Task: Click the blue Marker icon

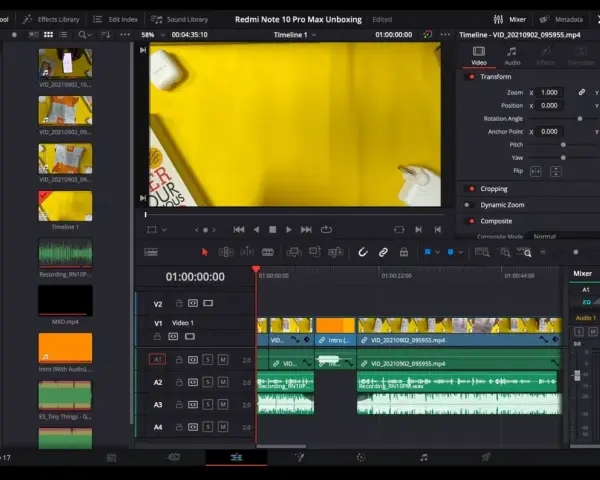Action: coord(450,252)
